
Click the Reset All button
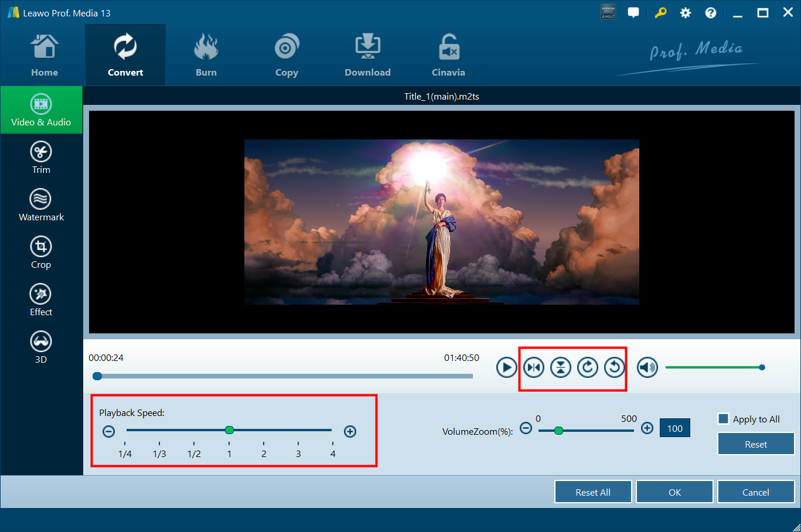click(x=593, y=492)
